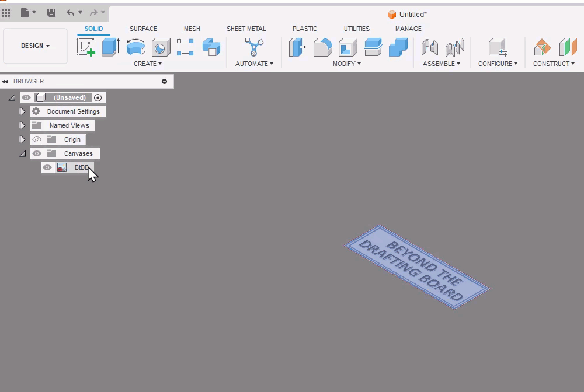Open the Joint tool in Assemble
Viewport: 584px width, 392px height.
pyautogui.click(x=430, y=47)
